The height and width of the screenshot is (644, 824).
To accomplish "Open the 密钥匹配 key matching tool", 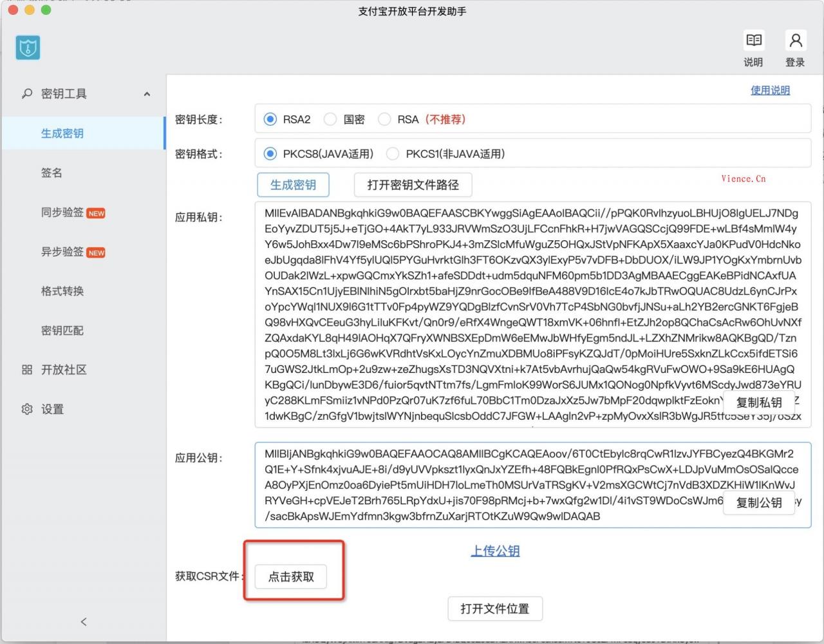I will pos(61,330).
